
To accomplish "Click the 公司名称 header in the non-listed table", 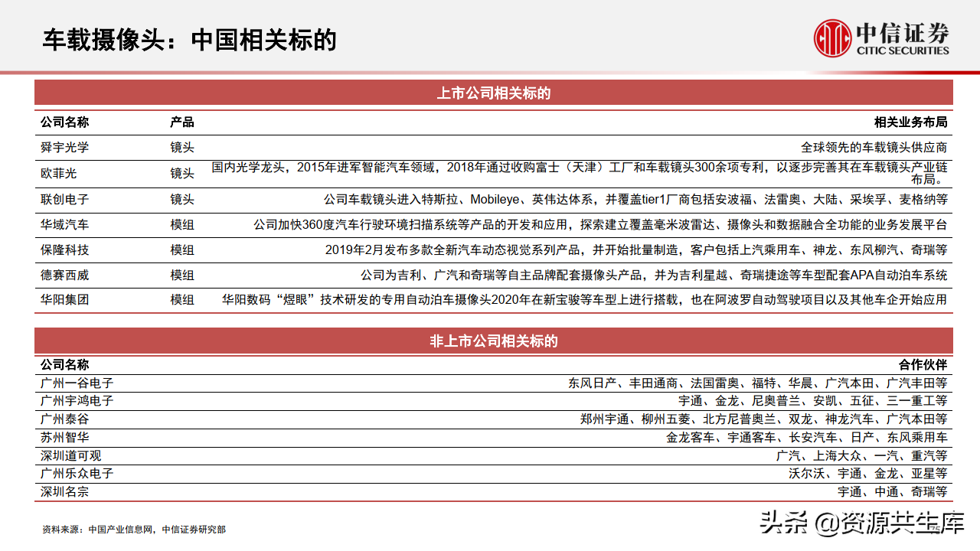I will point(64,365).
